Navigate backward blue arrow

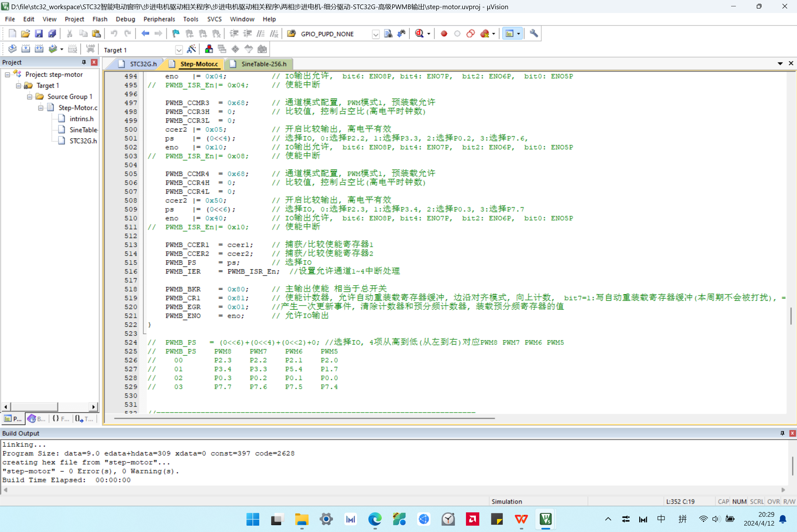tap(145, 34)
